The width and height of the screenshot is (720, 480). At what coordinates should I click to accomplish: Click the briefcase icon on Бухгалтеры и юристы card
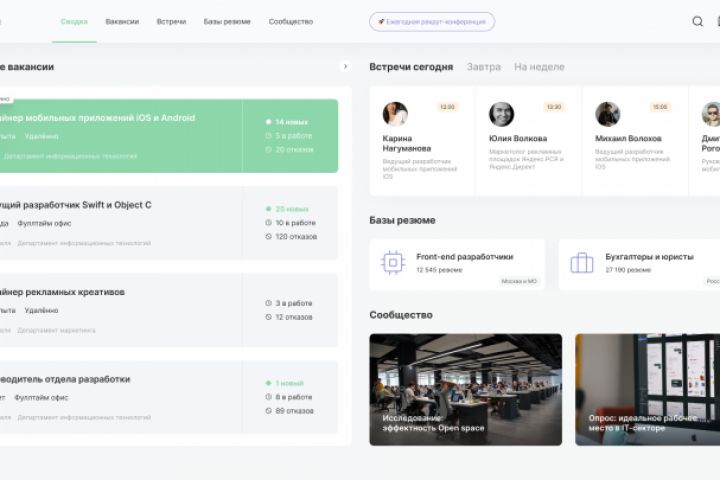click(582, 263)
